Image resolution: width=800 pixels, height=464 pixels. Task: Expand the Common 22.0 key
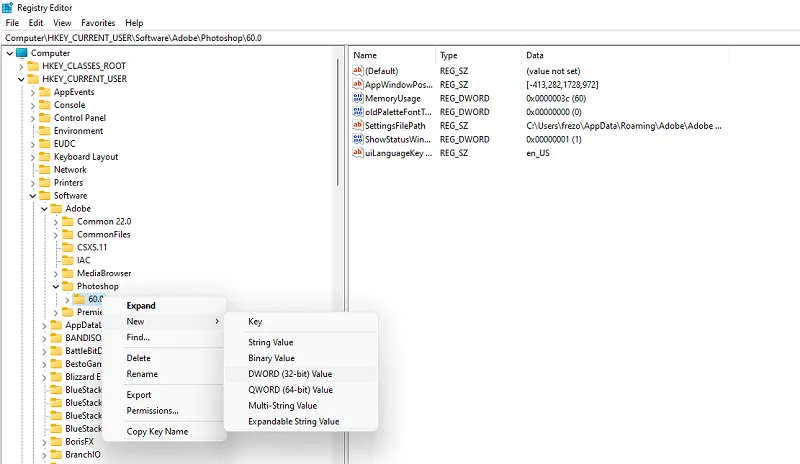(x=56, y=222)
